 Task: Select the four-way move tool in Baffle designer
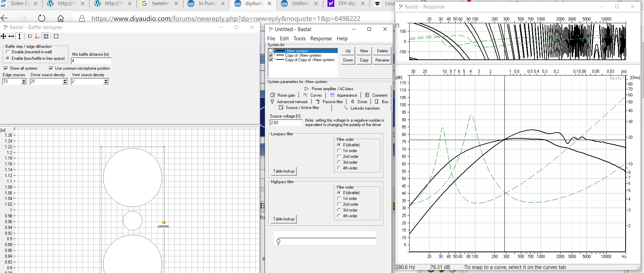(3, 36)
